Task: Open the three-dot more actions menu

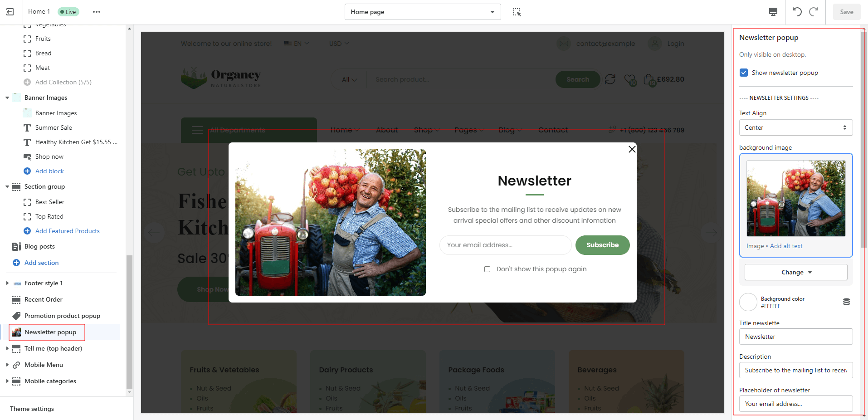Action: pos(97,12)
